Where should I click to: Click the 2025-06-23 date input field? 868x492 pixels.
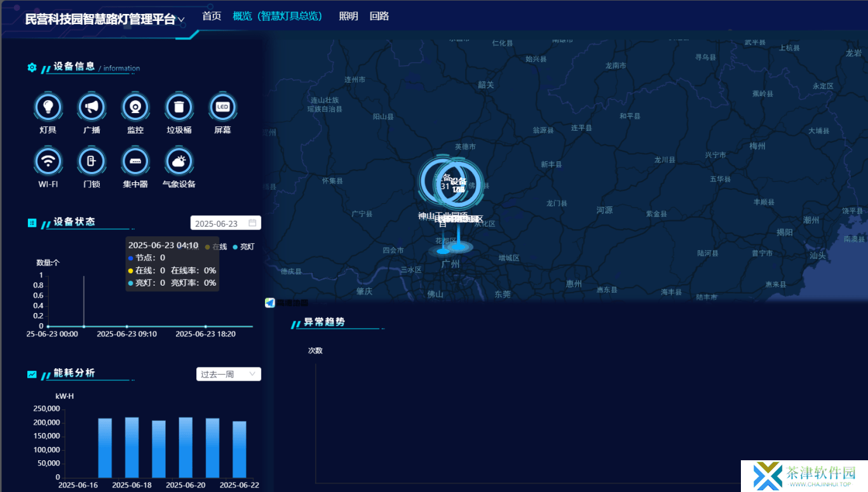[x=226, y=223]
